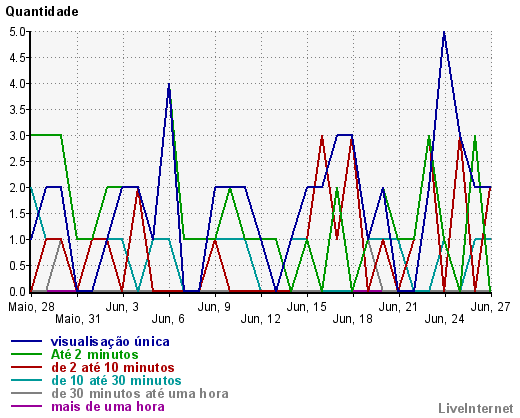This screenshot has width=520, height=418.
Task: Click the 'Jun, 24' date label
Action: (x=444, y=319)
